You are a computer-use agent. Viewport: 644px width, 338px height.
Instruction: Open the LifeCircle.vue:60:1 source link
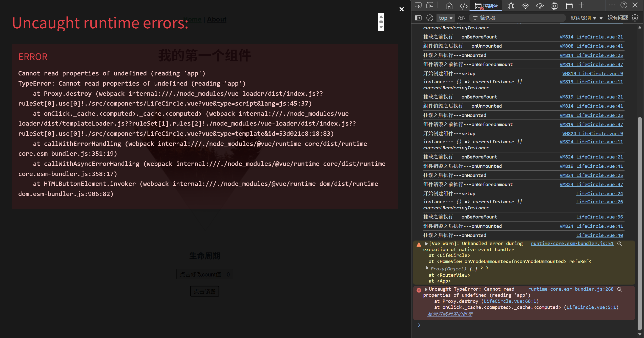[x=510, y=301]
